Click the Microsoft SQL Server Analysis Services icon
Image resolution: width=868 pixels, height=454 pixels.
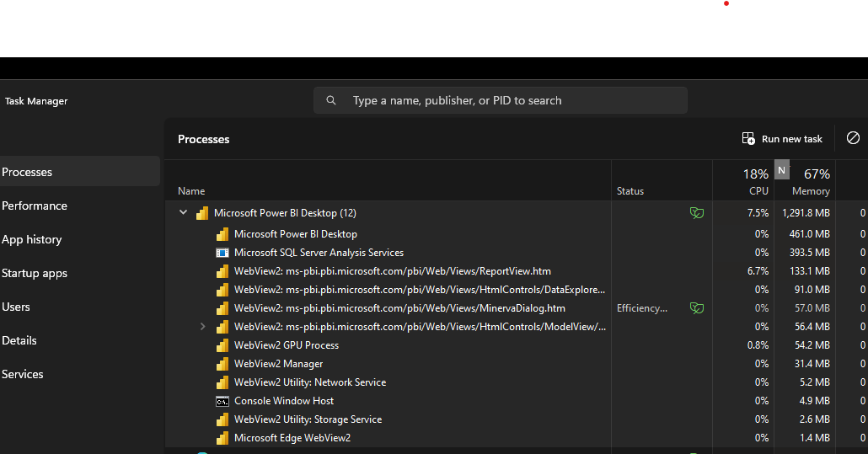222,253
